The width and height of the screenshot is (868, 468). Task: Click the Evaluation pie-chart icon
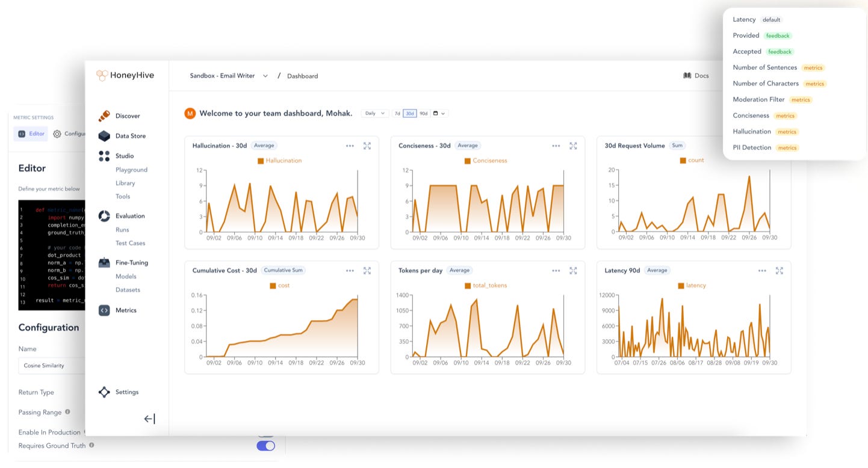click(104, 216)
